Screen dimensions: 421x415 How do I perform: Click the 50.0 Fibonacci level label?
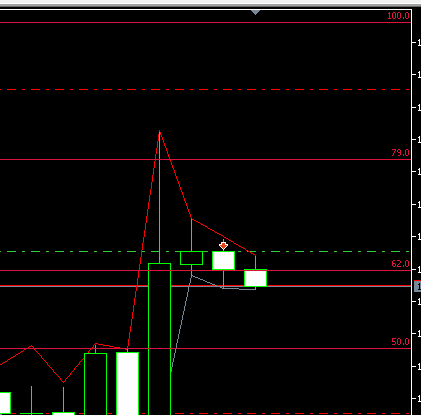tap(400, 342)
